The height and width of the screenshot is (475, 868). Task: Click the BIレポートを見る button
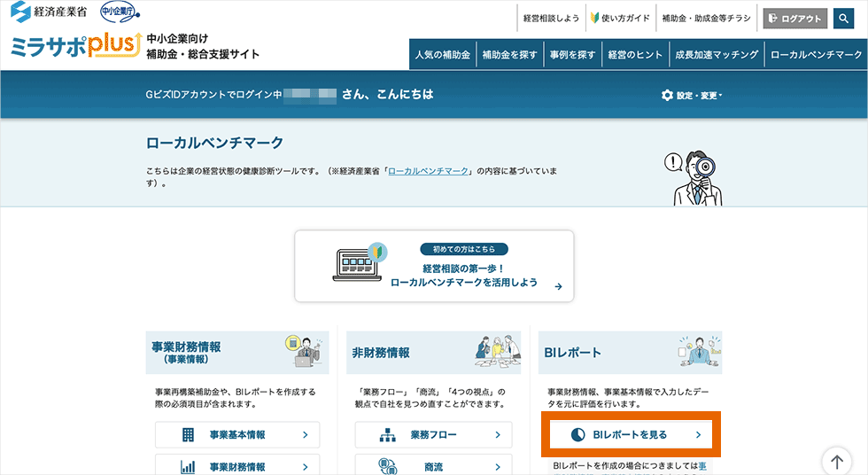point(632,434)
